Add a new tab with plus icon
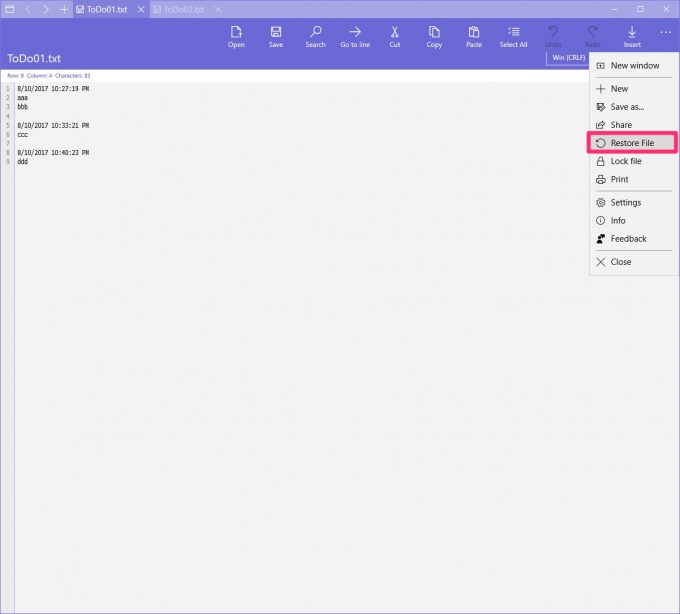The image size is (680, 614). click(x=64, y=9)
